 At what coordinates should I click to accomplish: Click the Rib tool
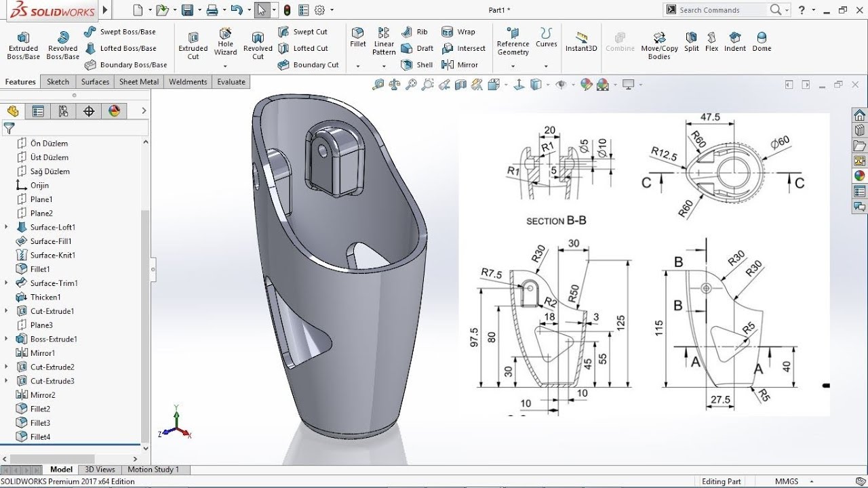click(x=414, y=32)
